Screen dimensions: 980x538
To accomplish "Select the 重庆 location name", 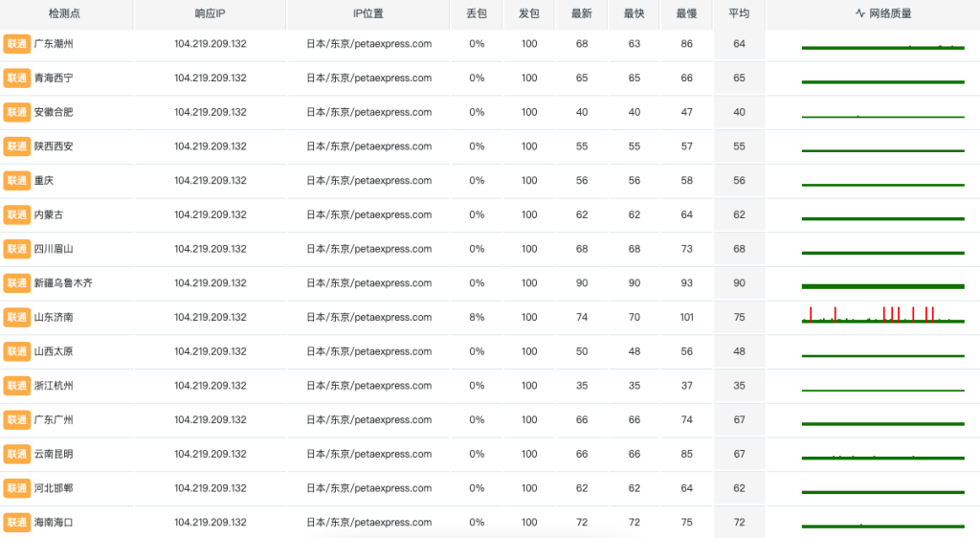I will [x=44, y=181].
